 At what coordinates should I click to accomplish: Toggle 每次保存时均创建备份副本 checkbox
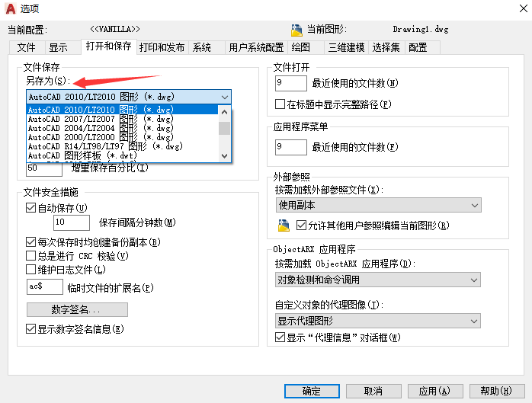(31, 241)
